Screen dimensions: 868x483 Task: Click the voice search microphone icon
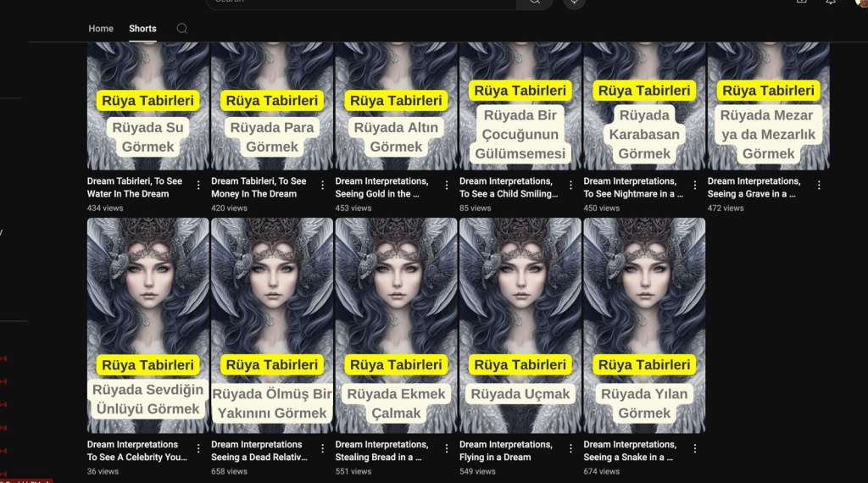click(574, 3)
